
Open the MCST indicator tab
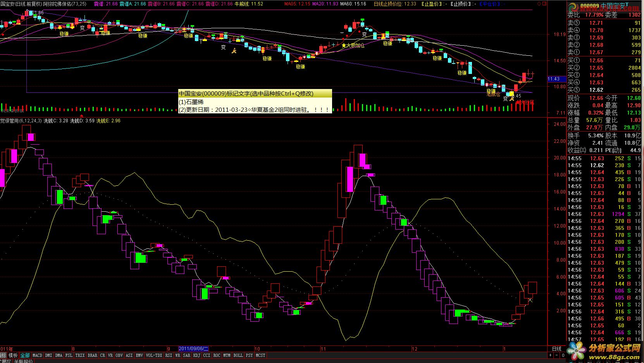pos(261,355)
